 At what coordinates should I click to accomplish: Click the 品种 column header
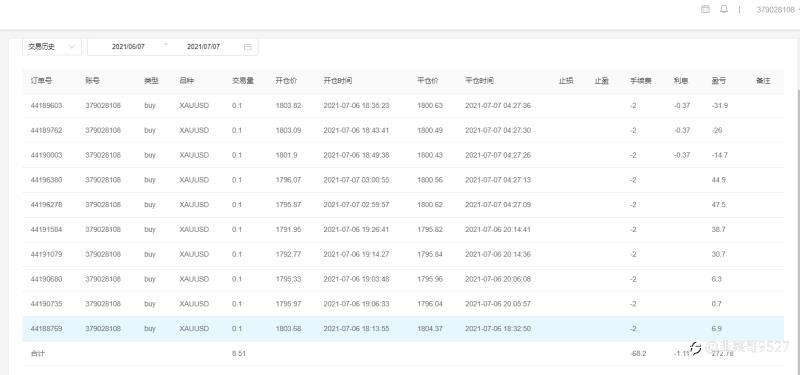[187, 81]
